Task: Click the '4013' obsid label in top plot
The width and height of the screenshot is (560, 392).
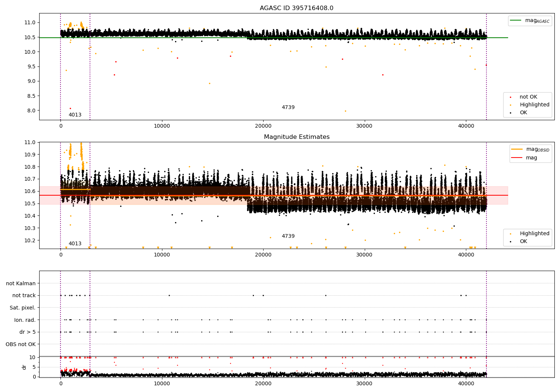Action: [x=75, y=115]
